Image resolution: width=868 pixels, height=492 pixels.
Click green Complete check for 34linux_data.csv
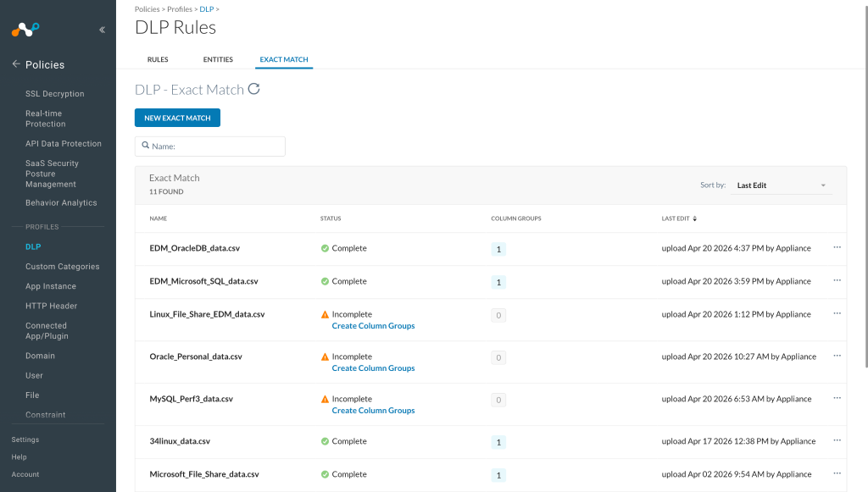pyautogui.click(x=325, y=441)
